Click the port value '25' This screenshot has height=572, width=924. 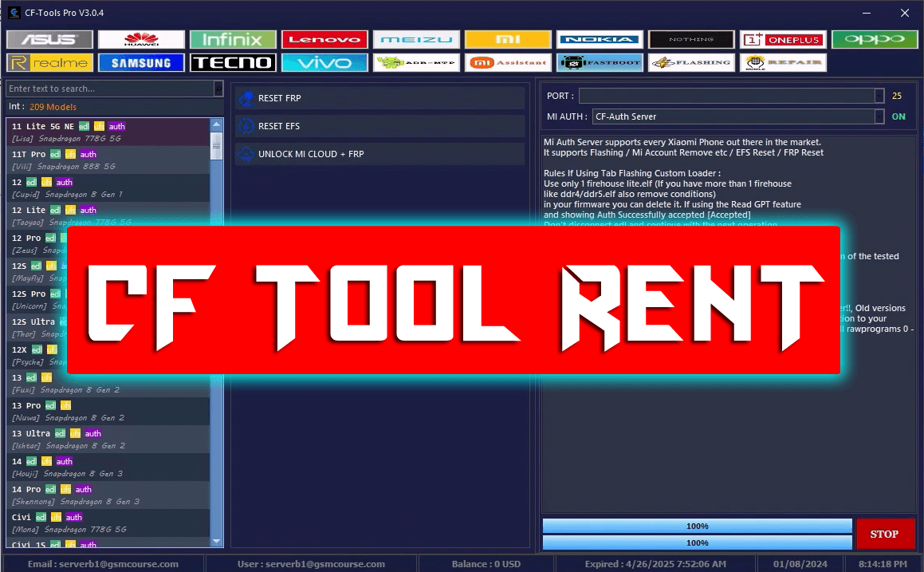(x=897, y=96)
